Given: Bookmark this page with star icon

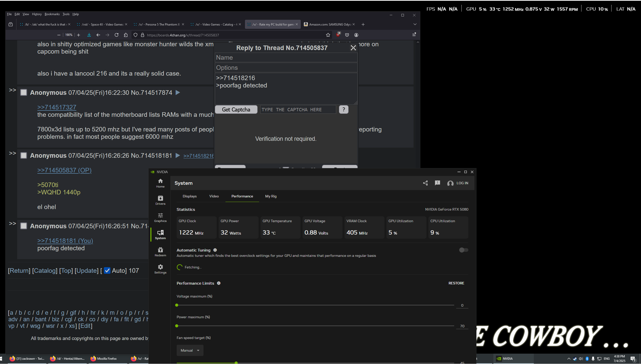Looking at the screenshot, I should coord(328,35).
